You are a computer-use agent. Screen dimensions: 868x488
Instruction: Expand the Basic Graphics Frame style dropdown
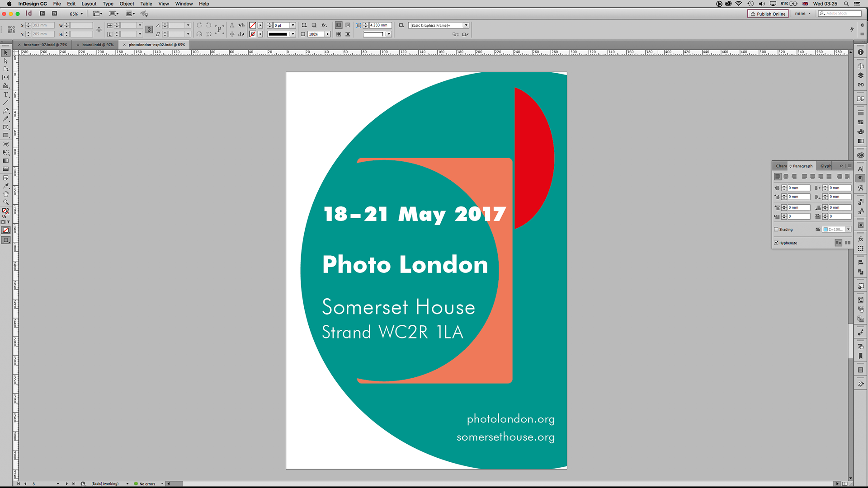point(466,25)
